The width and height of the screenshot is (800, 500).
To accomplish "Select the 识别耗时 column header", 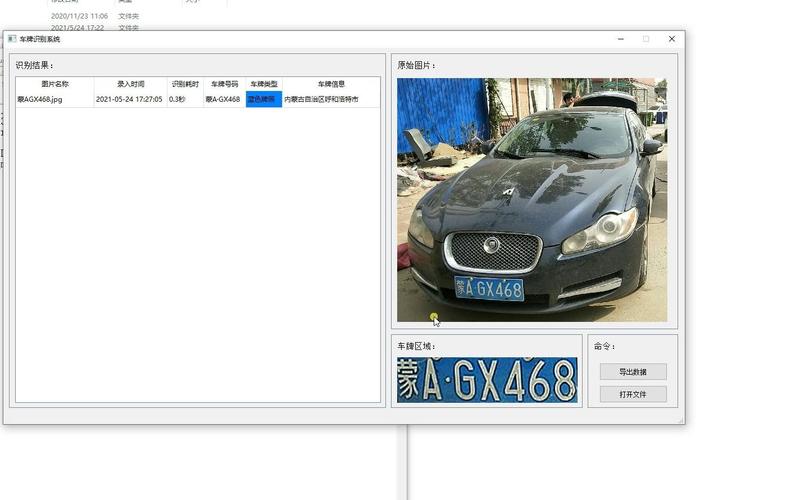I will 185,84.
